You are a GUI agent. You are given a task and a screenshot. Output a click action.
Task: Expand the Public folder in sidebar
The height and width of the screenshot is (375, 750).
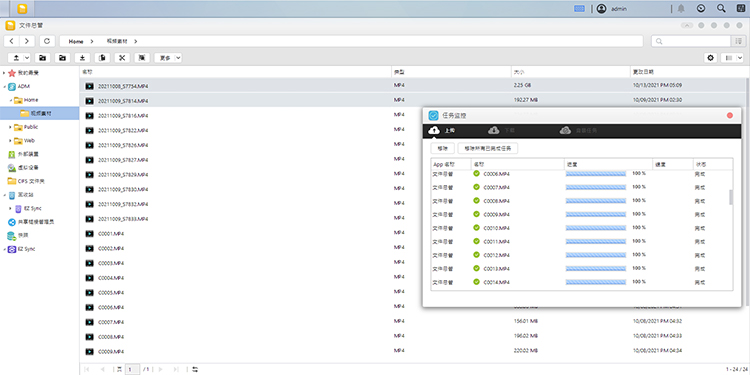tap(11, 127)
